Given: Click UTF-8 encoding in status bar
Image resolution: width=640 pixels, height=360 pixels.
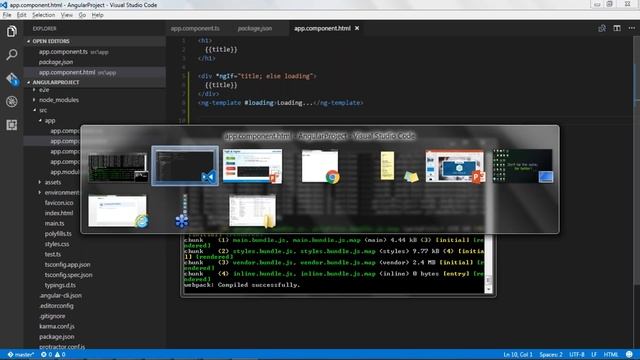Looking at the screenshot, I should [576, 354].
